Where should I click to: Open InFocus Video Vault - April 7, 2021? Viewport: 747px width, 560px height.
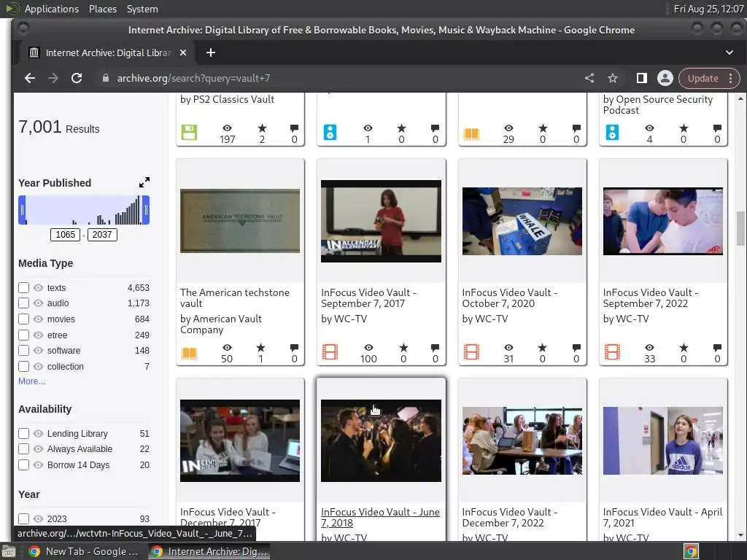[x=662, y=518]
